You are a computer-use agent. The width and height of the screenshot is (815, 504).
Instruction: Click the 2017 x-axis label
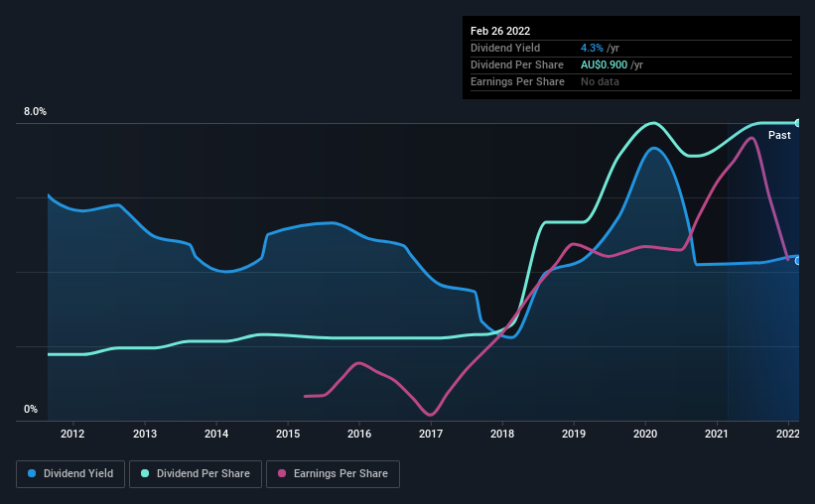pyautogui.click(x=431, y=434)
